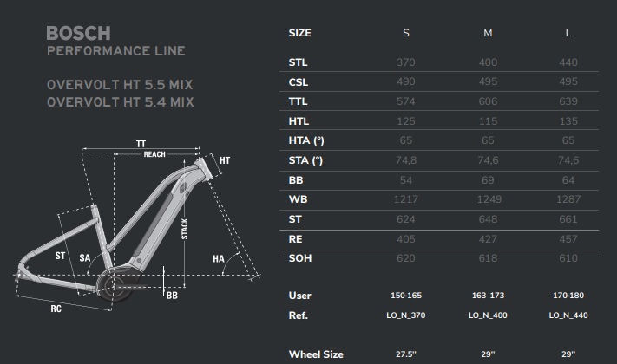Click the 1249 wheelbase value
617x364 pixels.
[488, 199]
